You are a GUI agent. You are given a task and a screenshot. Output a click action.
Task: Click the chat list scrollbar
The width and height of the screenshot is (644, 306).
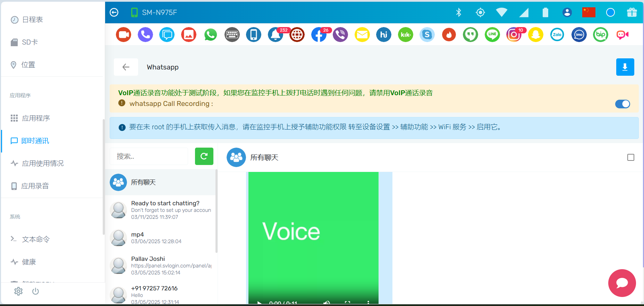[x=217, y=211]
